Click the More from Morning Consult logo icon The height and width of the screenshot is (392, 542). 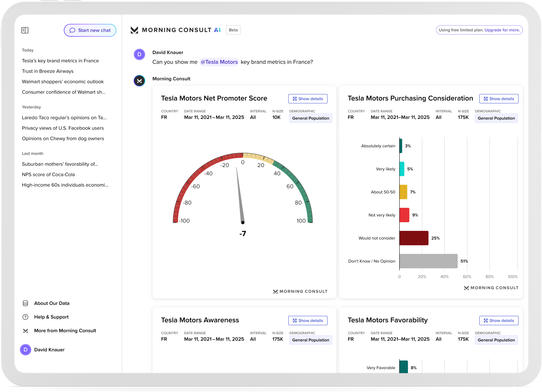click(25, 330)
